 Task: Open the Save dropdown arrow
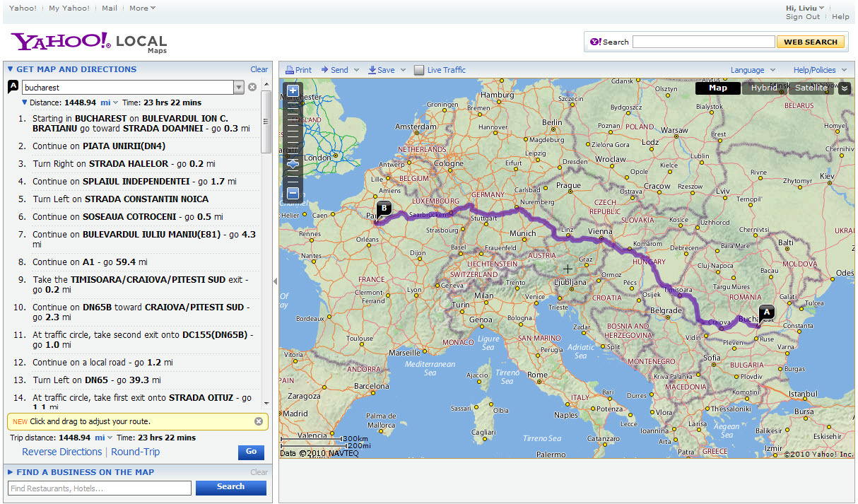click(x=403, y=70)
